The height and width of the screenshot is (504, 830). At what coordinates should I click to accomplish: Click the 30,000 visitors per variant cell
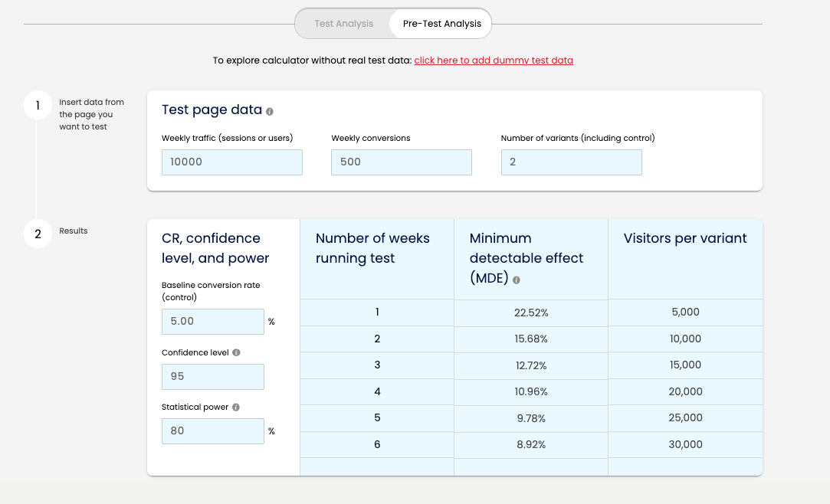(x=685, y=445)
